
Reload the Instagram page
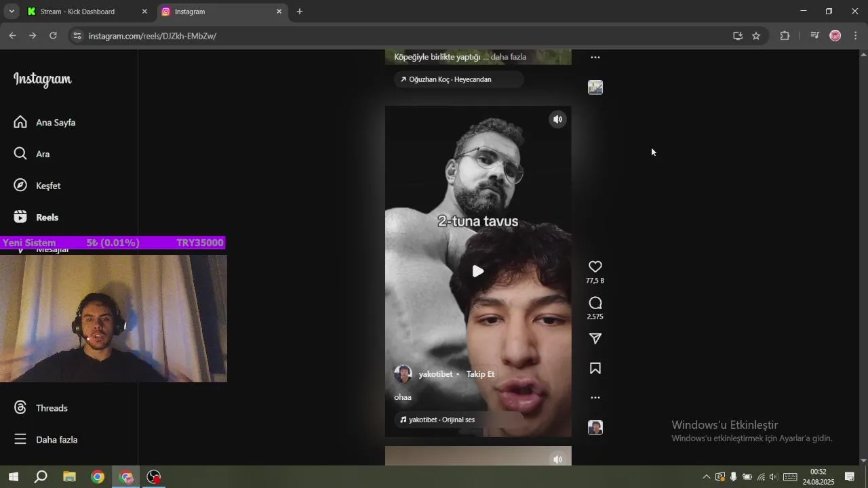[x=53, y=36]
